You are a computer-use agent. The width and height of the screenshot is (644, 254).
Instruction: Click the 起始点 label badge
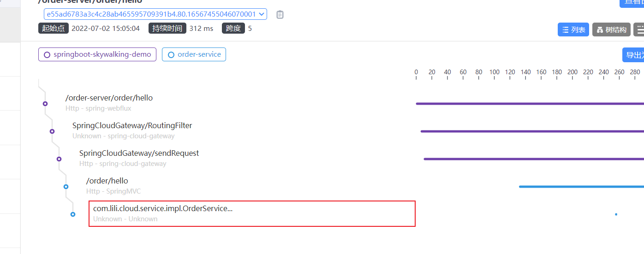click(54, 29)
